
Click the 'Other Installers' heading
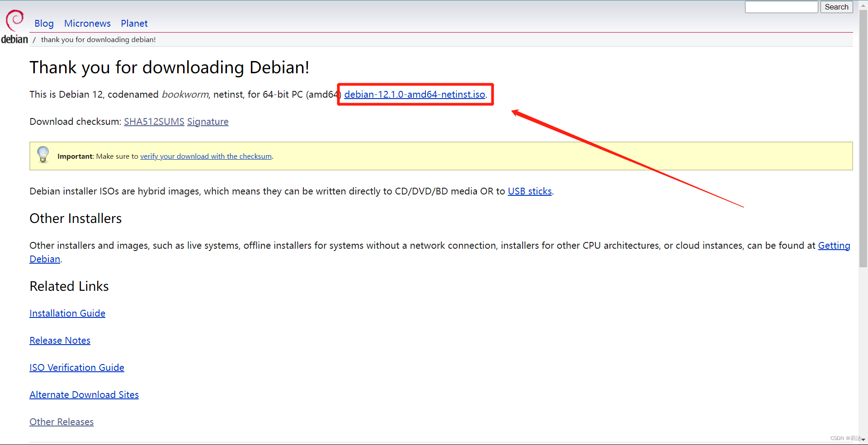(x=75, y=218)
